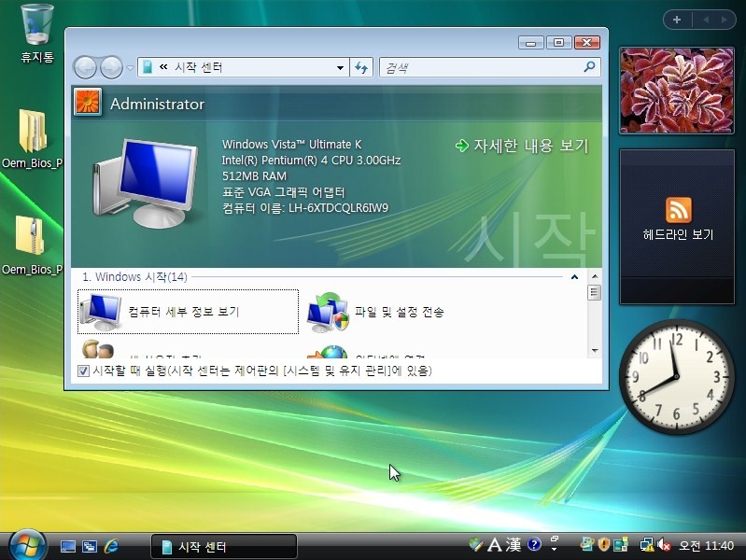Click the users icon in list

98,349
